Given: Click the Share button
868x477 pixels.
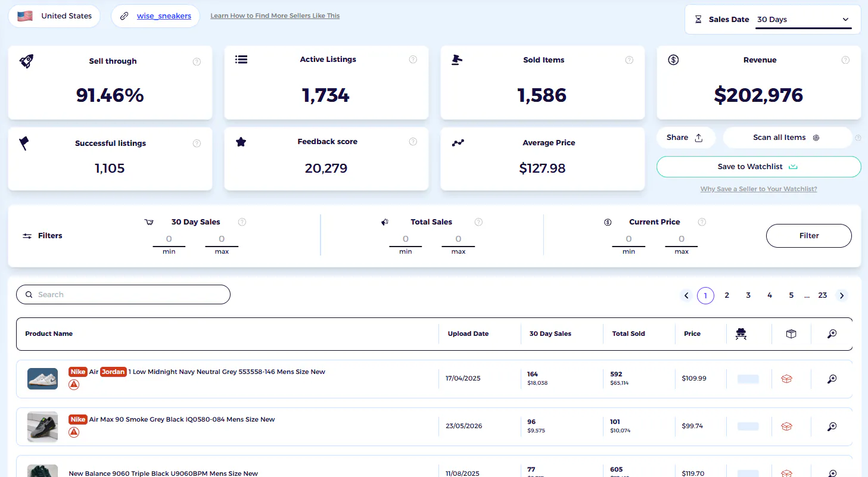Looking at the screenshot, I should [686, 138].
